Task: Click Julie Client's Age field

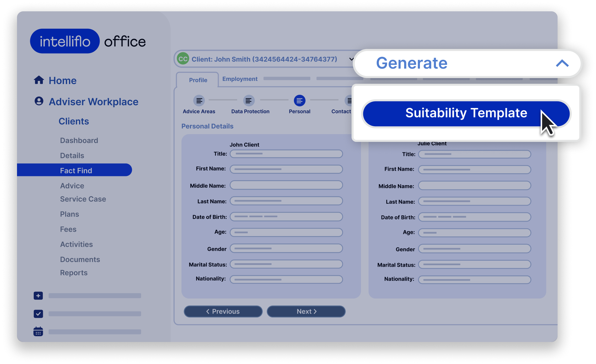Action: click(475, 233)
